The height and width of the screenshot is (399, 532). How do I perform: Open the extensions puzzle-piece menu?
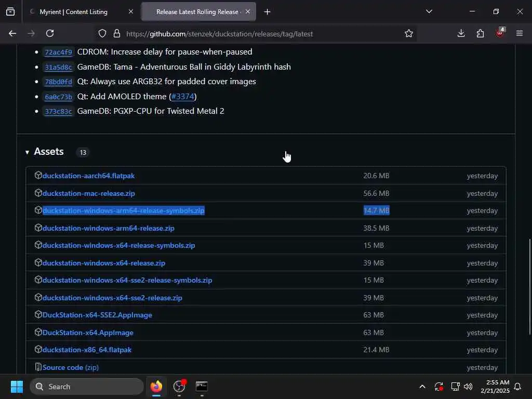pos(480,33)
